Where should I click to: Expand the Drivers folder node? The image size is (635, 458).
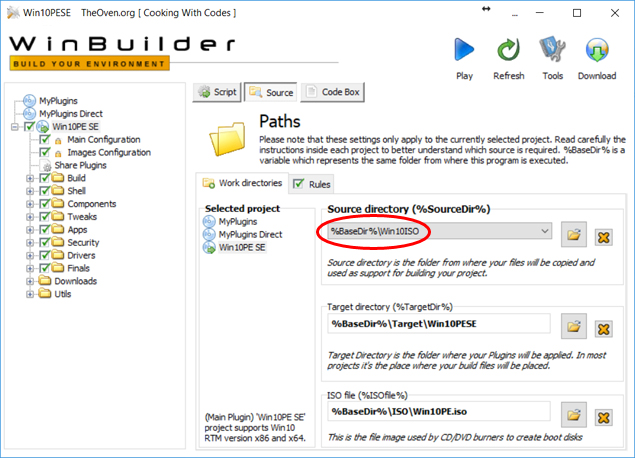coord(30,256)
